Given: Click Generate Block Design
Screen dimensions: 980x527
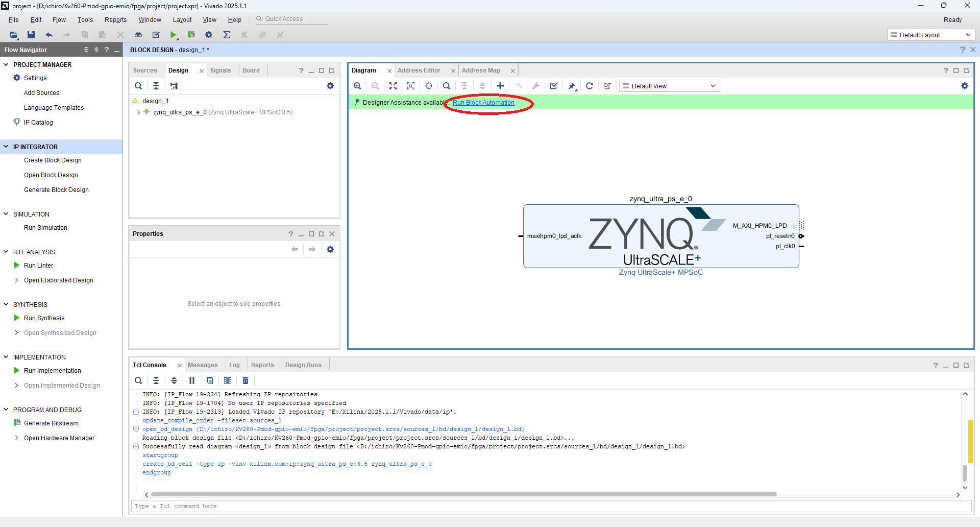Looking at the screenshot, I should click(x=56, y=190).
